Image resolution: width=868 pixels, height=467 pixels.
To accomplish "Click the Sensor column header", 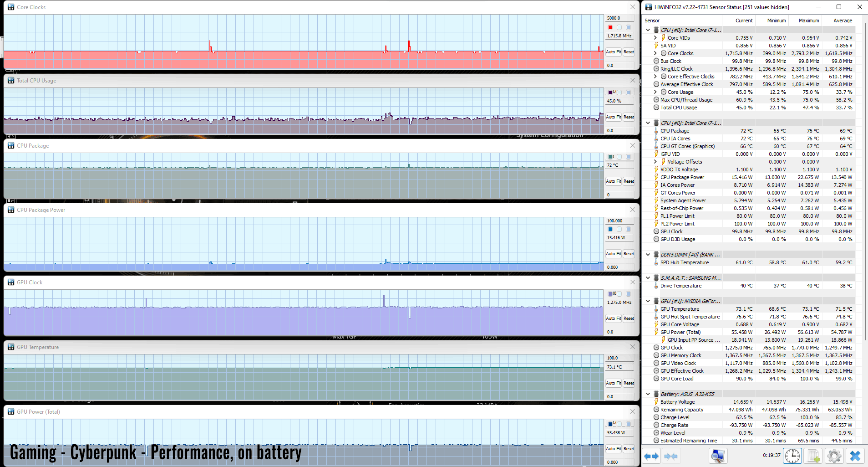I will [x=682, y=21].
